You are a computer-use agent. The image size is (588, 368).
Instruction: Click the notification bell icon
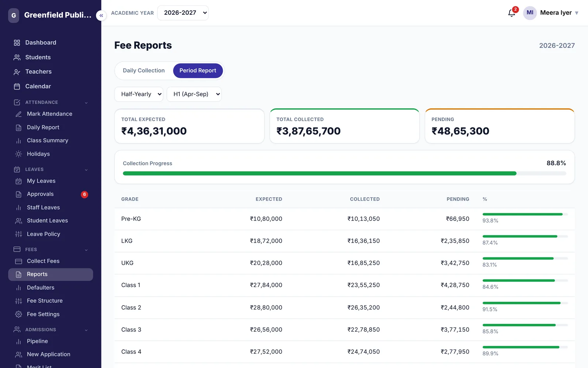pos(512,13)
